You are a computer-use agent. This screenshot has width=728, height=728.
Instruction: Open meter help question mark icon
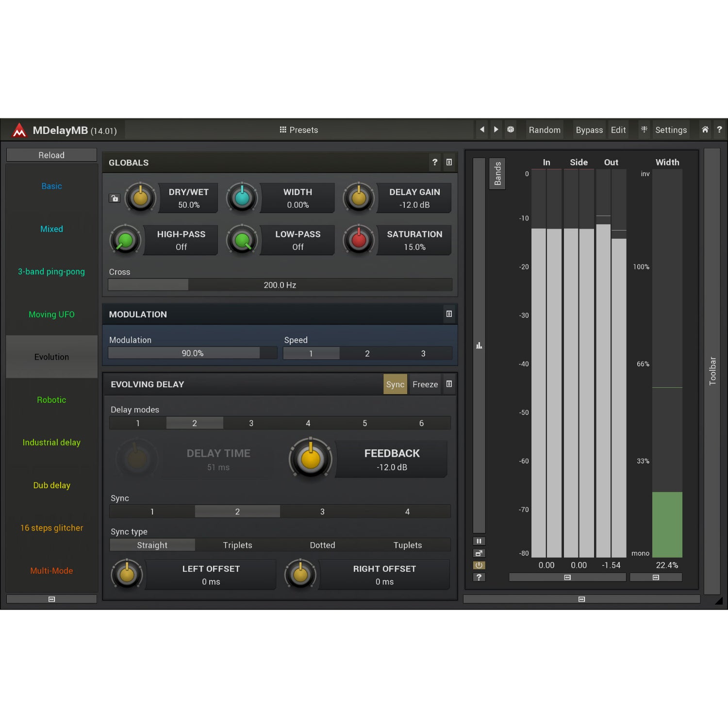[479, 578]
